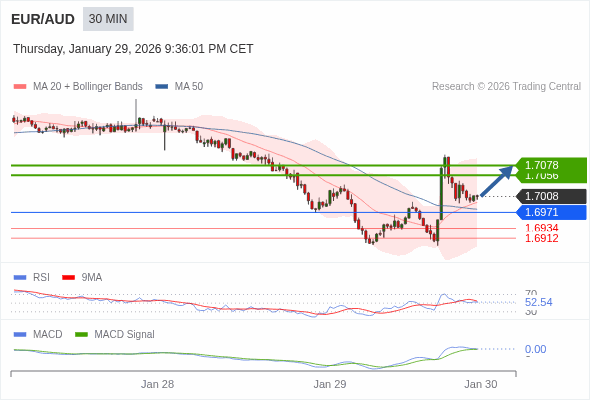Click the RSI blue legend swatch

pos(20,278)
